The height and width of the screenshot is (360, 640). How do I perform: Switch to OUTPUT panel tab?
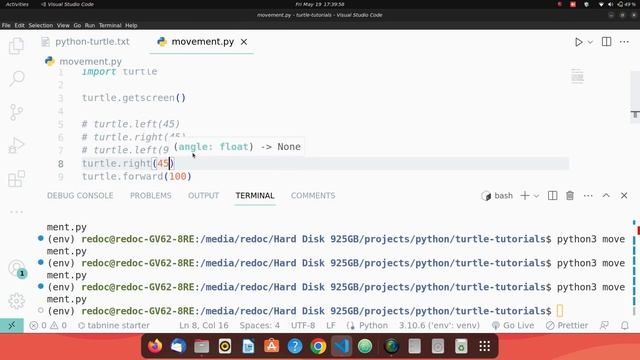(204, 196)
